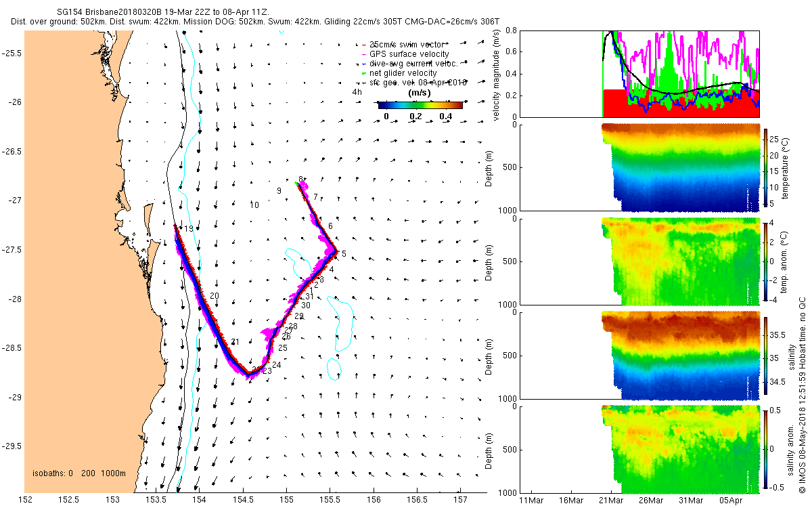
Task: Click the '156' longitude tick label
Action: [x=374, y=500]
